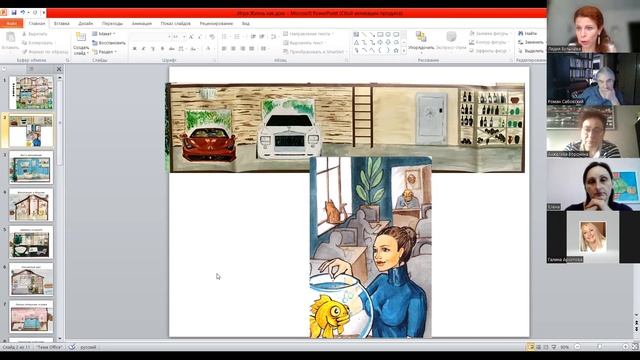The width and height of the screenshot is (640, 360).
Task: Click the Increase List Level icon
Action: tap(262, 37)
